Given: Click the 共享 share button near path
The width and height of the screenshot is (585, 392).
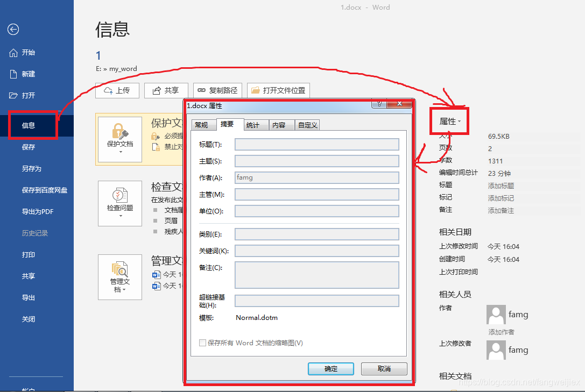Looking at the screenshot, I should click(x=166, y=90).
